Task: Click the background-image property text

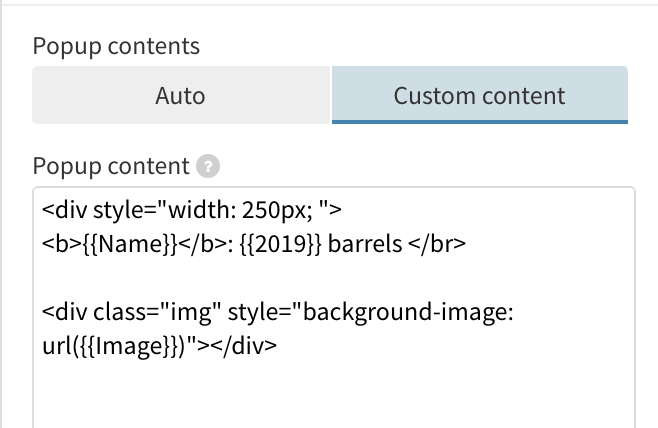Action: pos(408,312)
